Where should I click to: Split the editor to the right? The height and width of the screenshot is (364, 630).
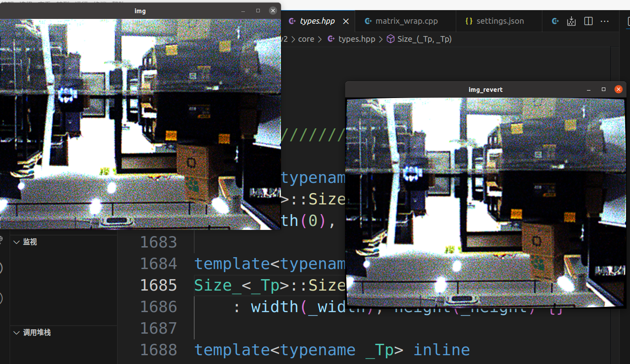coord(588,21)
